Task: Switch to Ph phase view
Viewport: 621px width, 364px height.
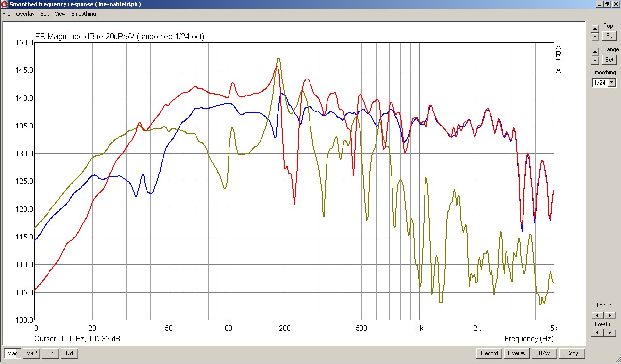Action: click(x=50, y=353)
